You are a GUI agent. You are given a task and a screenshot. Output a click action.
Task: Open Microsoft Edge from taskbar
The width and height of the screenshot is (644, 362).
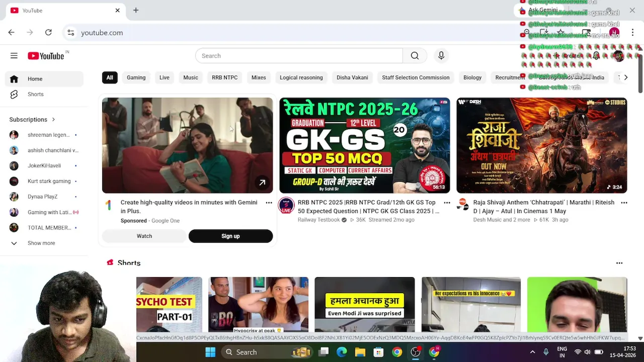coord(342,352)
